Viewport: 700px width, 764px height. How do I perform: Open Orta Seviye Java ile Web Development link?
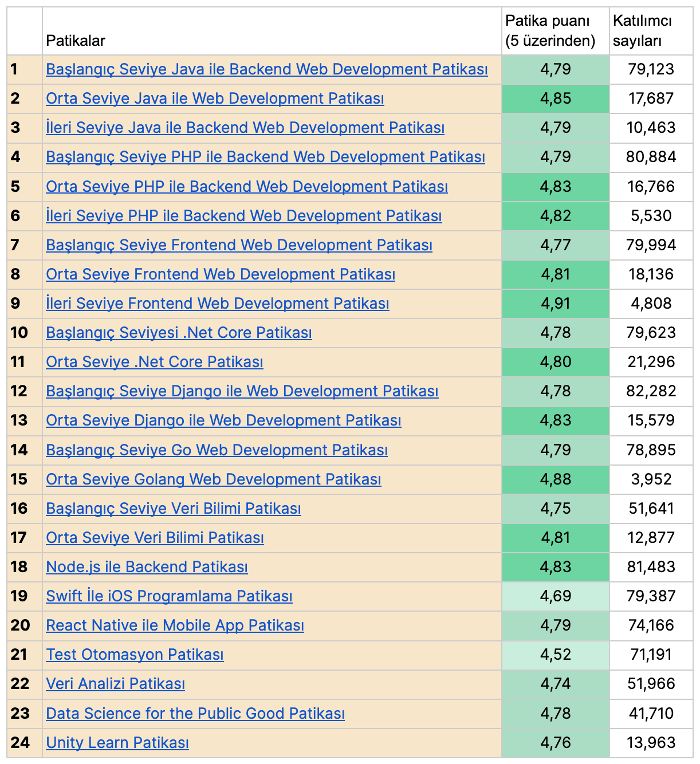pos(215,99)
